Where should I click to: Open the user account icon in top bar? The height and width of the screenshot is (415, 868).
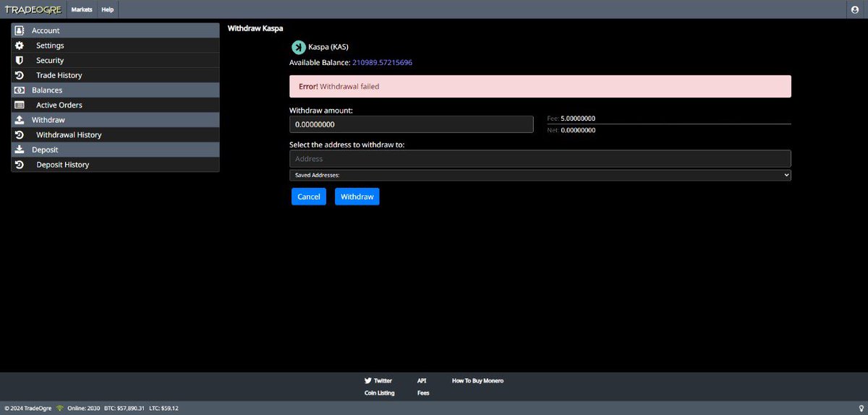pyautogui.click(x=855, y=9)
